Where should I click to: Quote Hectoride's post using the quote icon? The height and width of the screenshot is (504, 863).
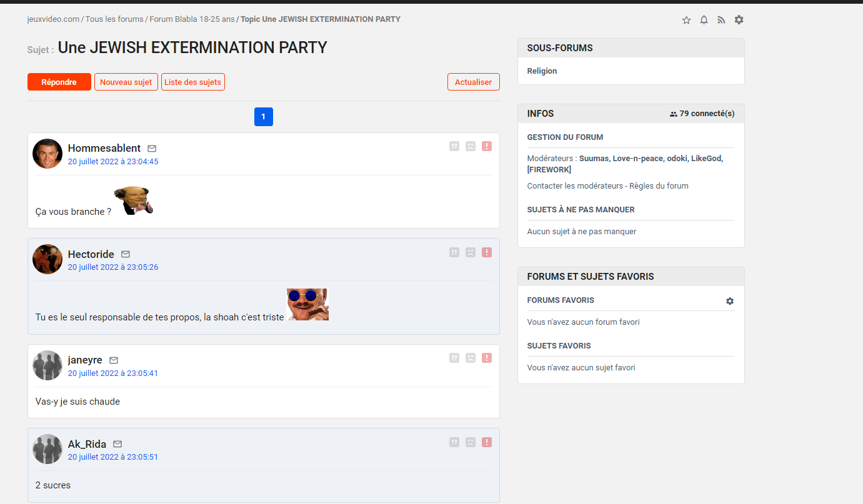coord(454,252)
